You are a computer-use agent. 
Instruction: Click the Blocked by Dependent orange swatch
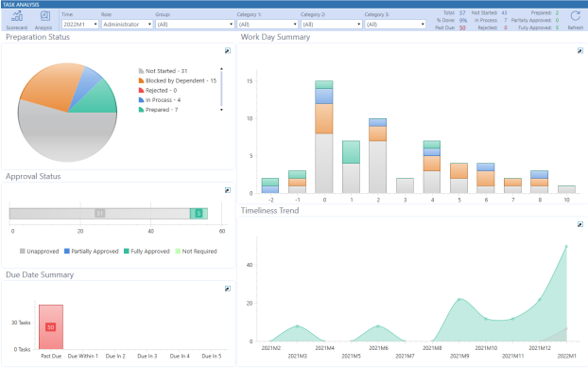(x=142, y=80)
